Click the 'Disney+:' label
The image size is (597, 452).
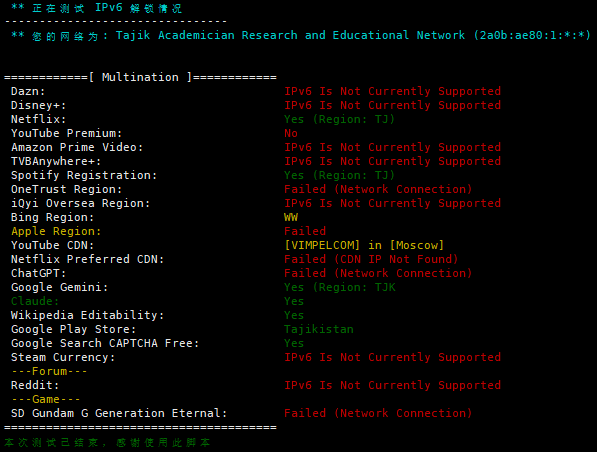click(x=38, y=105)
